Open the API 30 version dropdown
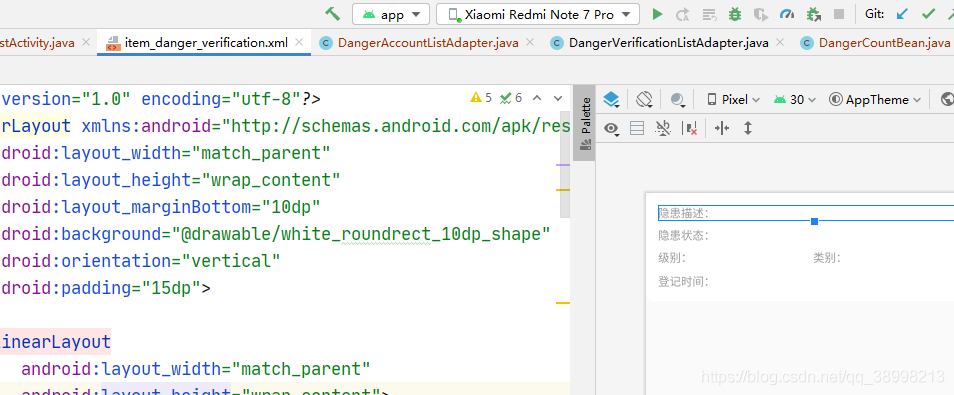 [795, 99]
